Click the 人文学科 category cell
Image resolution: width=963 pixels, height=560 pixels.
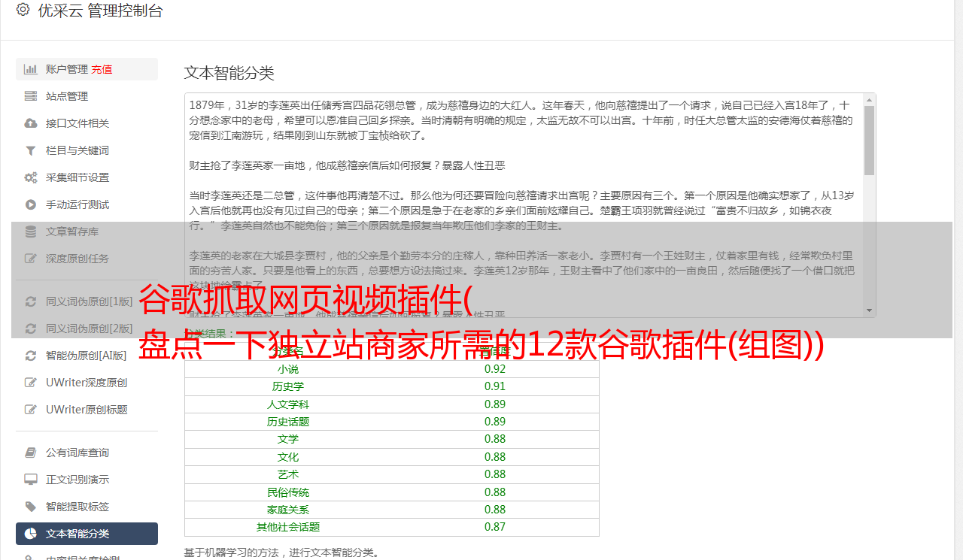pyautogui.click(x=288, y=404)
